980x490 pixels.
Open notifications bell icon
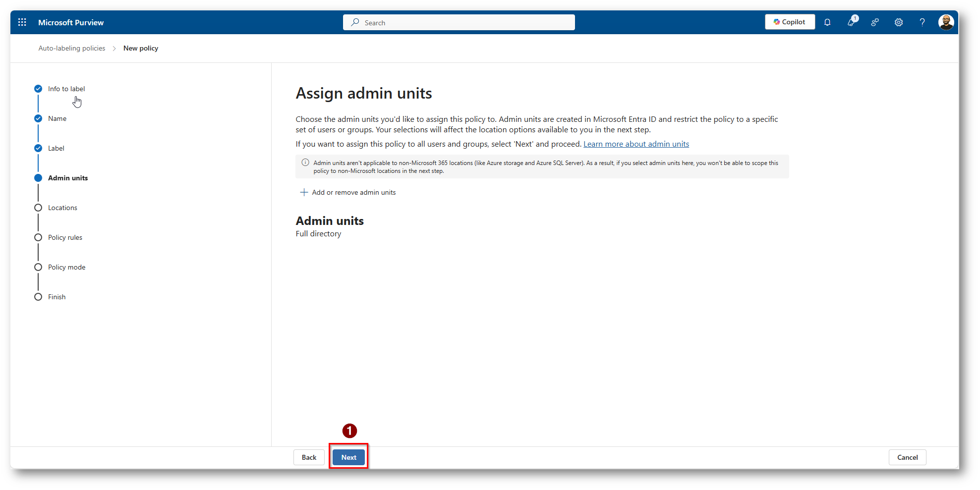point(827,22)
